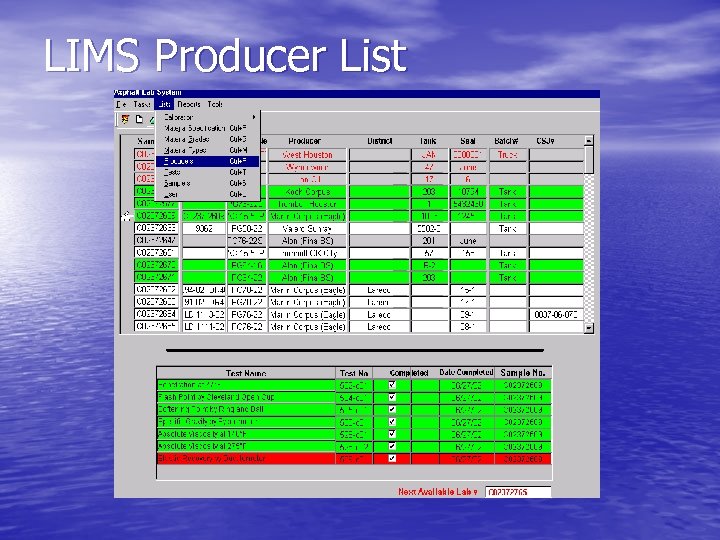The height and width of the screenshot is (540, 720).
Task: Click the Producer column header
Action: 307,141
